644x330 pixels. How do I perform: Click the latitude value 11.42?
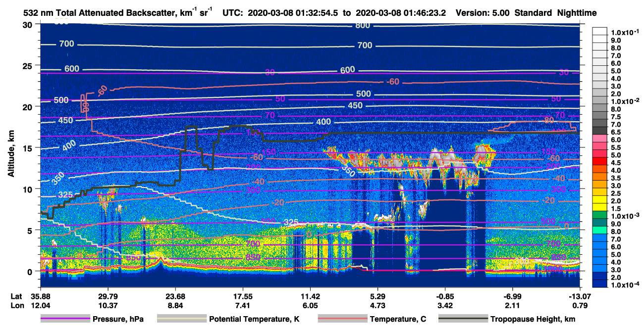tap(310, 296)
